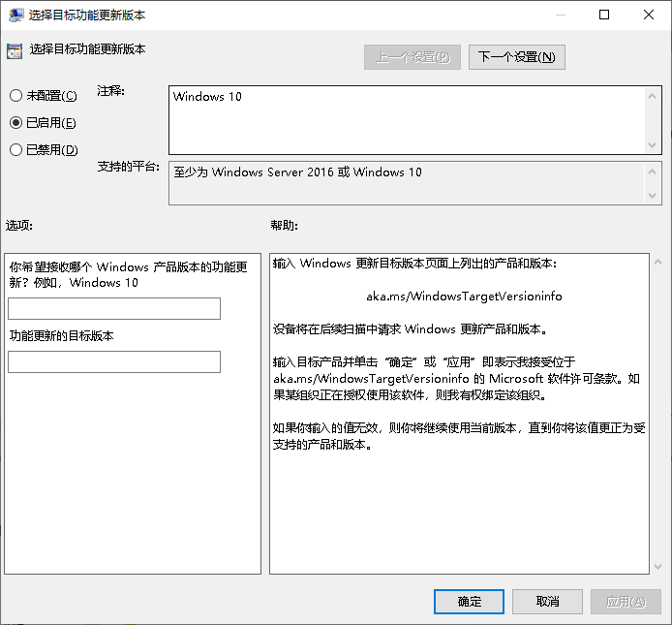Click the policy setting icon beside the heading
The width and height of the screenshot is (672, 625).
tap(15, 51)
